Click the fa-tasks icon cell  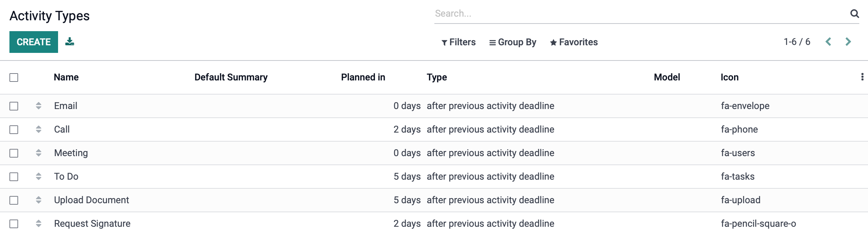tap(737, 176)
